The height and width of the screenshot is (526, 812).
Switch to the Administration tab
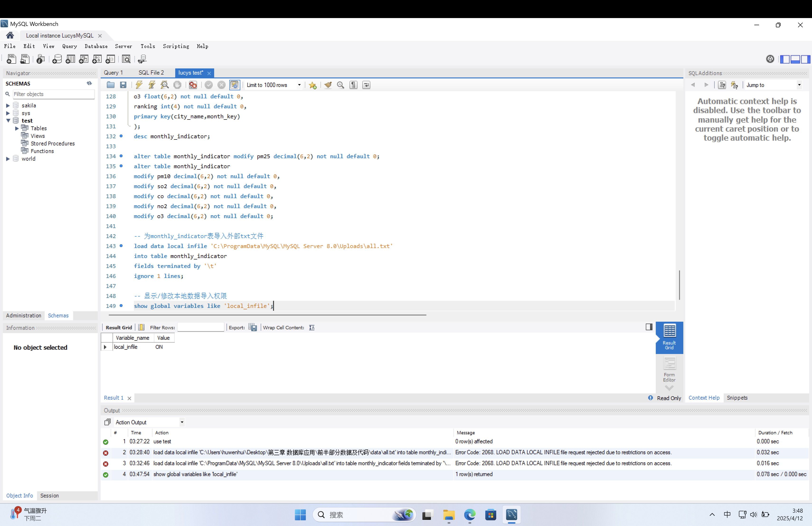pos(24,316)
